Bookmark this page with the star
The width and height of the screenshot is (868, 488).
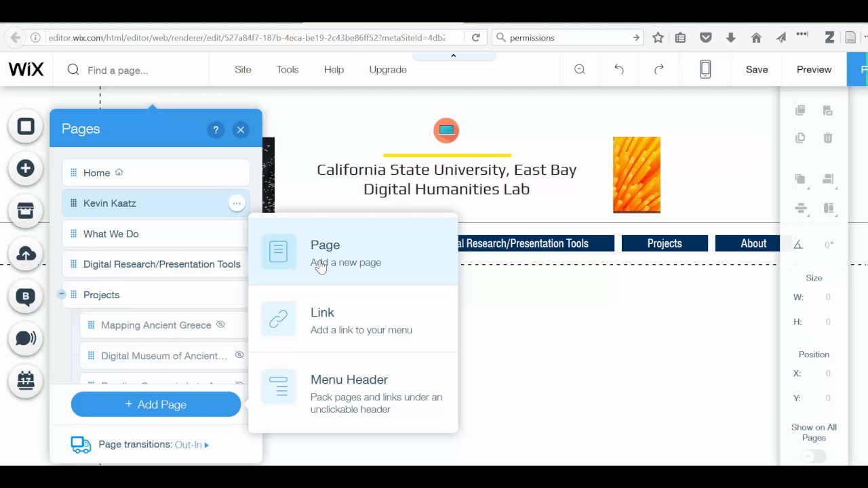coord(658,38)
